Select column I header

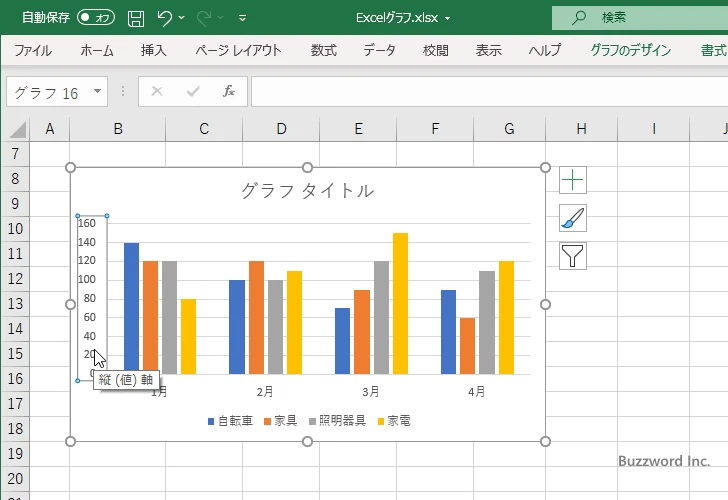(654, 129)
